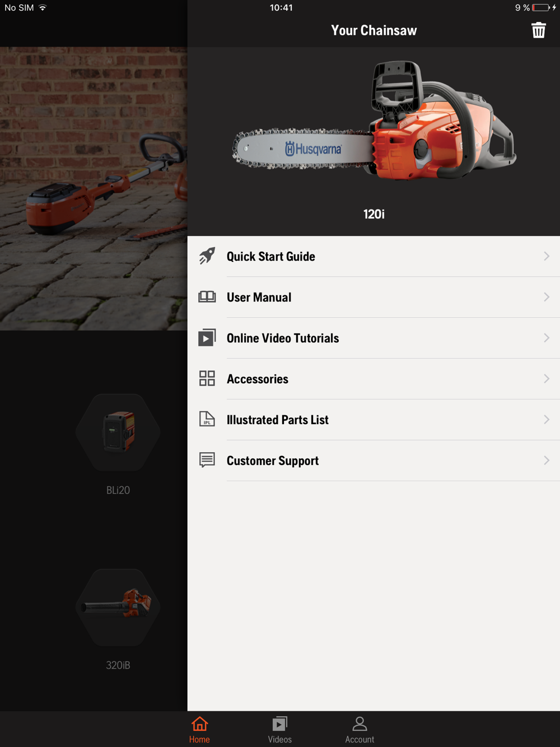Tap the trash delete icon

tap(538, 30)
